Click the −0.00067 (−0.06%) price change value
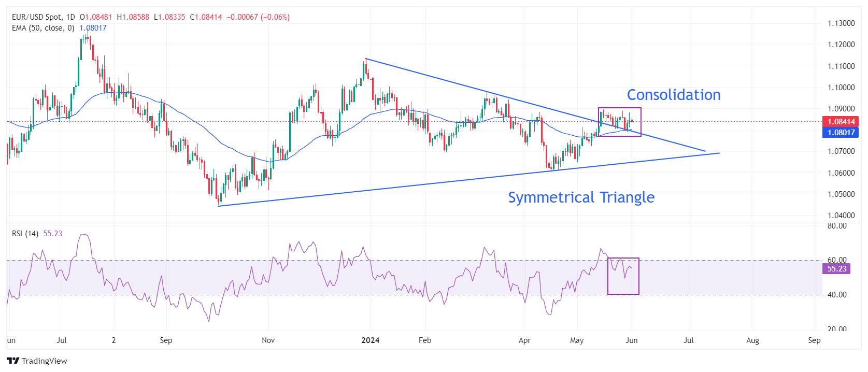Screen dimensions: 868x372 pyautogui.click(x=258, y=17)
